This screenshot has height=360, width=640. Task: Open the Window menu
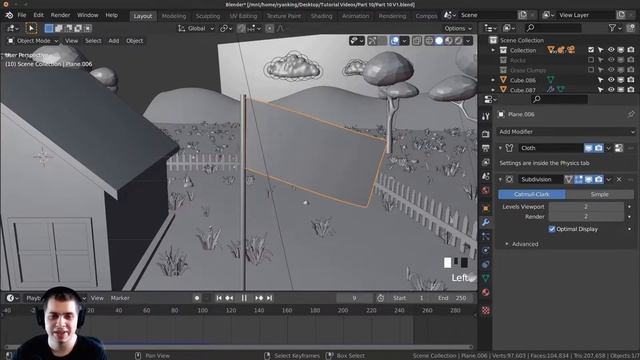[x=87, y=15]
